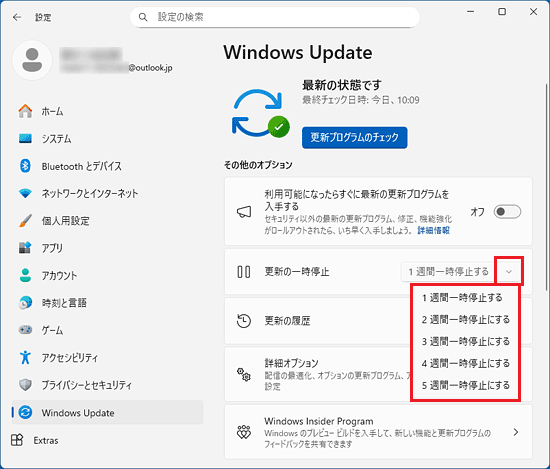Open Extras label in sidebar
The height and width of the screenshot is (469, 550).
click(x=46, y=440)
